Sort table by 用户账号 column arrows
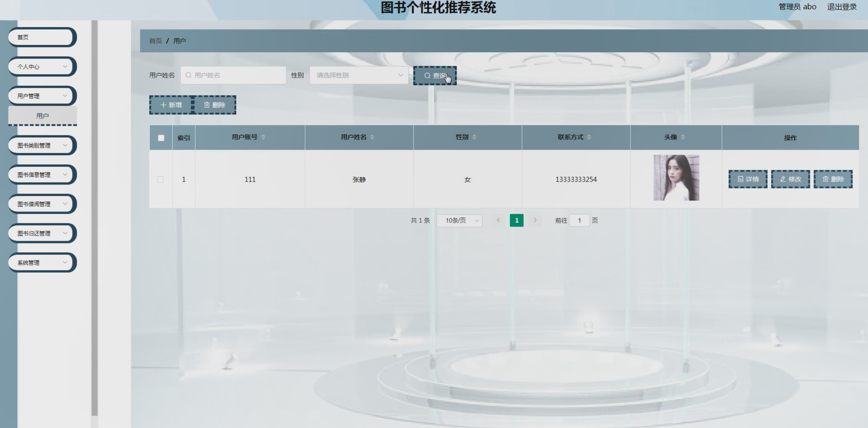The image size is (868, 428). coord(263,137)
